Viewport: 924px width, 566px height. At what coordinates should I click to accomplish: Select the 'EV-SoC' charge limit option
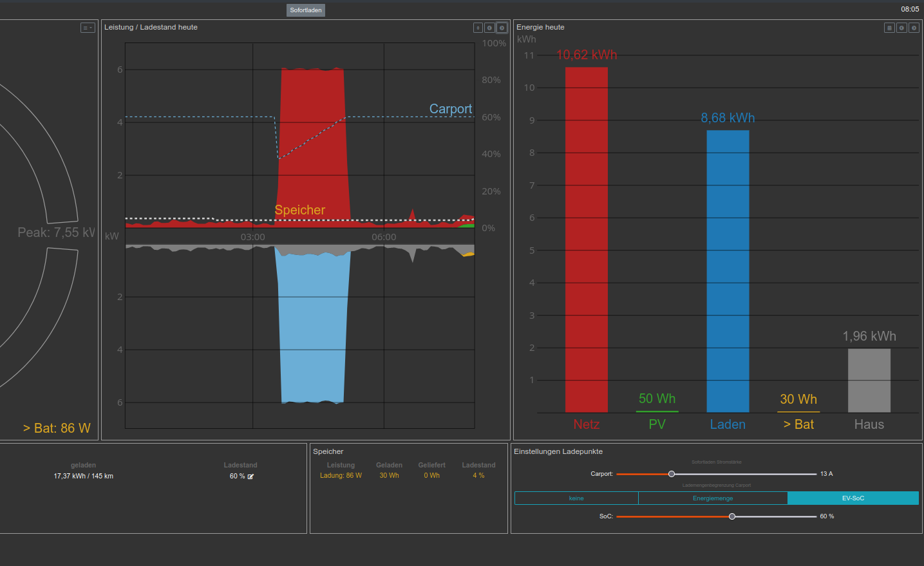(853, 498)
